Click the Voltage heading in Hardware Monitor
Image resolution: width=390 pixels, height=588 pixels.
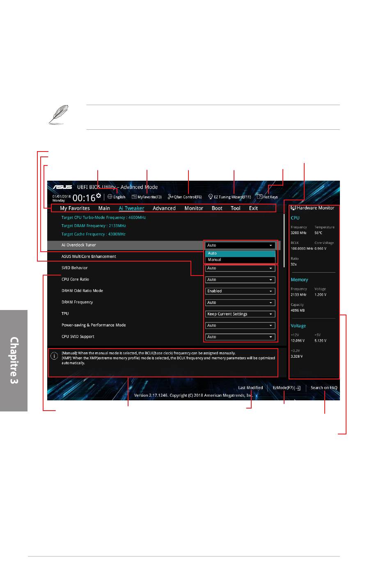pos(298,326)
